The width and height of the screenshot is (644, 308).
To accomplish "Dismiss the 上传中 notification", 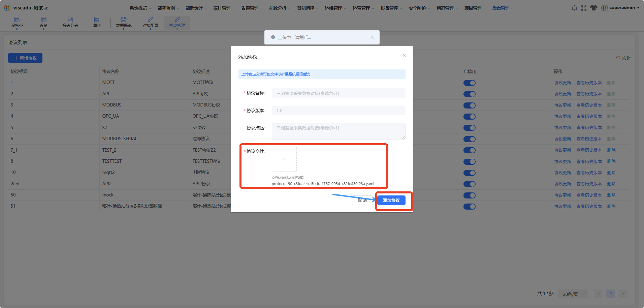I will (372, 37).
